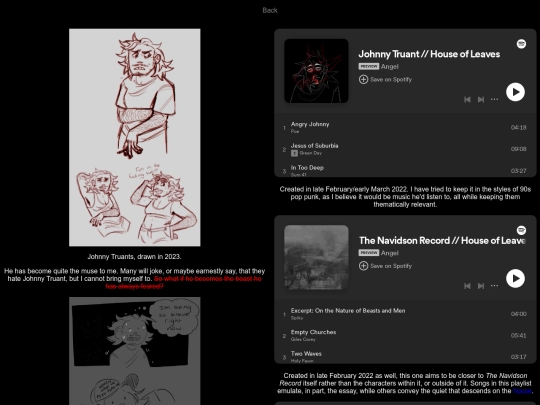Select the track Angry Johnny by Poe

pyautogui.click(x=405, y=127)
